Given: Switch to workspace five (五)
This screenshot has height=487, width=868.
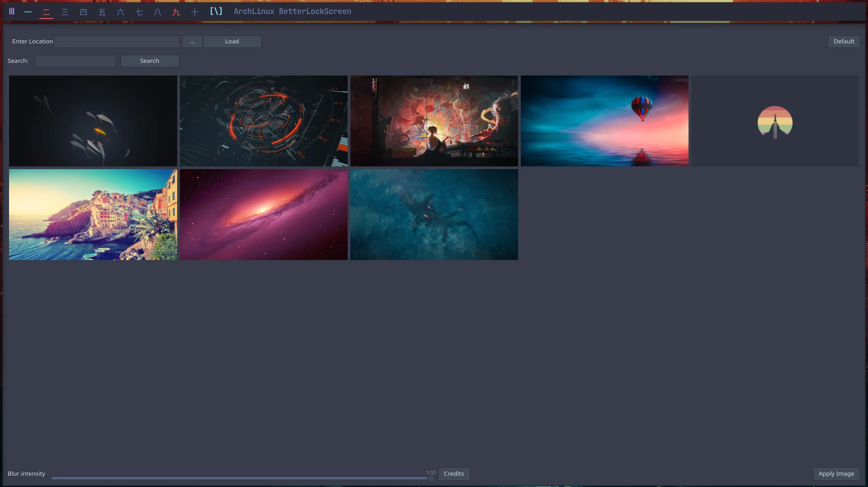Looking at the screenshot, I should [102, 12].
